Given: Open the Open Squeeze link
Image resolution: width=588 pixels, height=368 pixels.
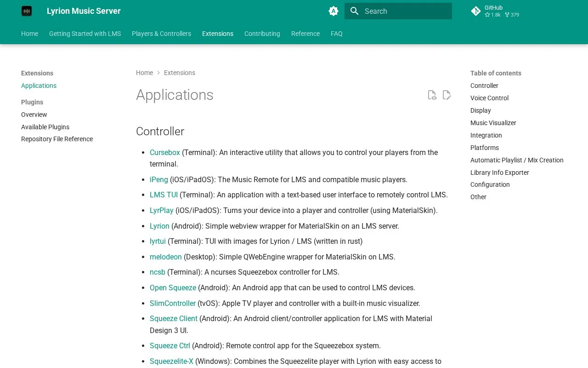Looking at the screenshot, I should click(173, 287).
